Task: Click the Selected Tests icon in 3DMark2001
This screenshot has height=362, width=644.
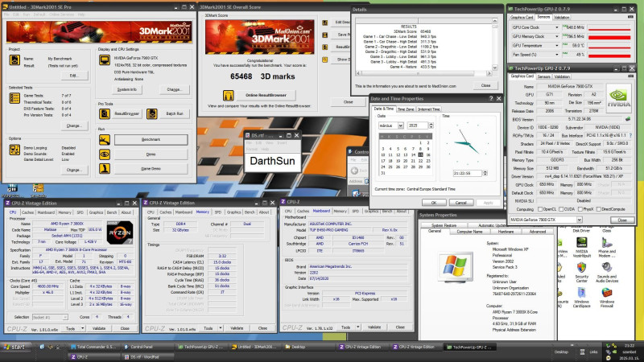Action: [14, 98]
